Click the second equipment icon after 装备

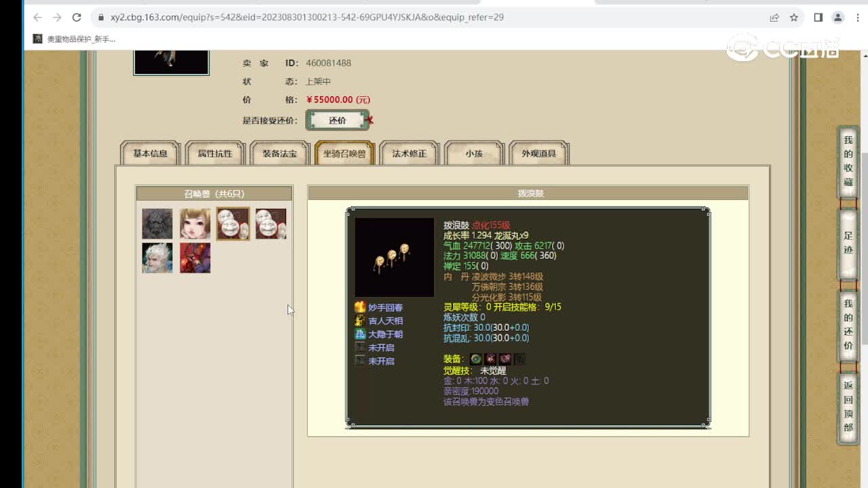pyautogui.click(x=490, y=359)
